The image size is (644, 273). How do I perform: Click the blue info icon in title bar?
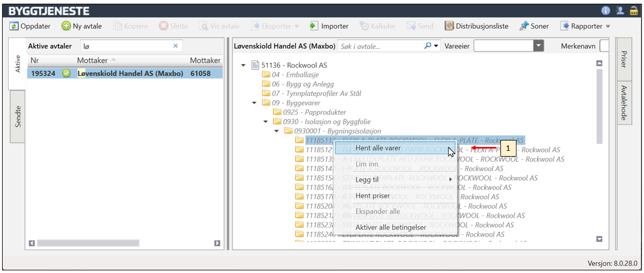(606, 11)
